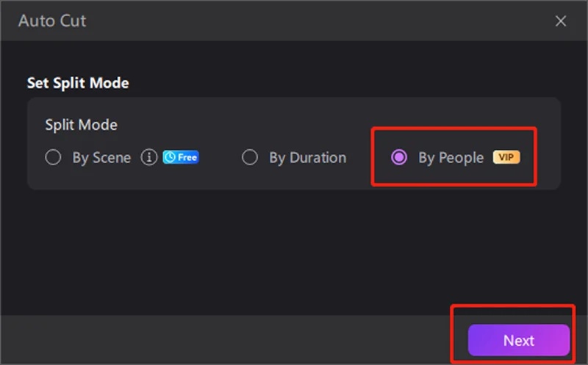Image resolution: width=588 pixels, height=365 pixels.
Task: Select the By Scene radio button
Action: (x=53, y=158)
